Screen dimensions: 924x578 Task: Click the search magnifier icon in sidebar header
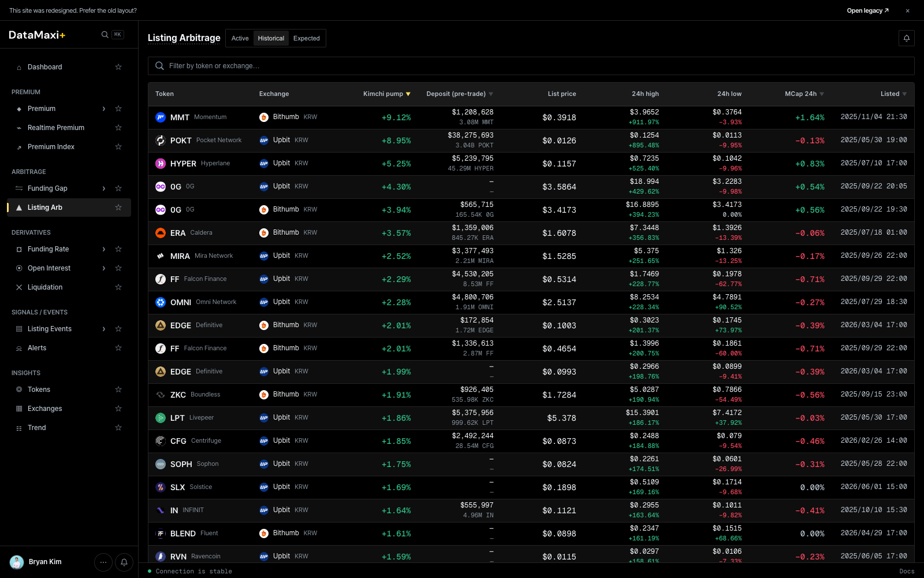[105, 35]
